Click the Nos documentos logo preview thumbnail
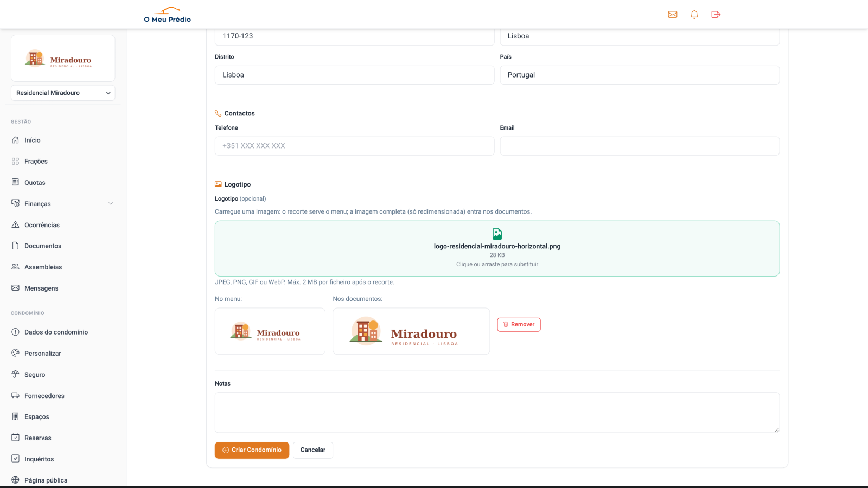This screenshot has width=868, height=488. point(411,331)
